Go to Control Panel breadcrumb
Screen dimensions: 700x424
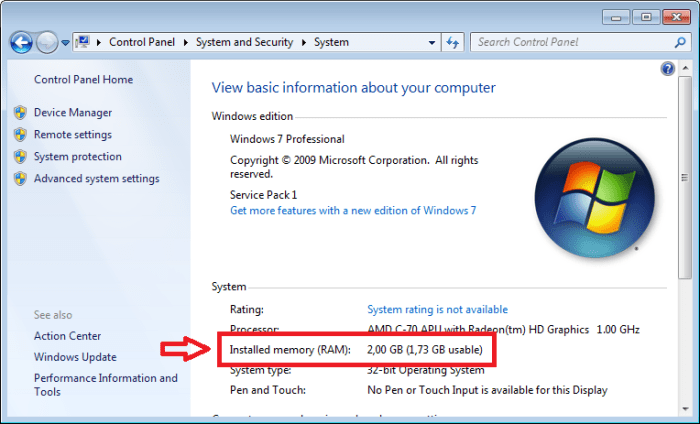[142, 42]
